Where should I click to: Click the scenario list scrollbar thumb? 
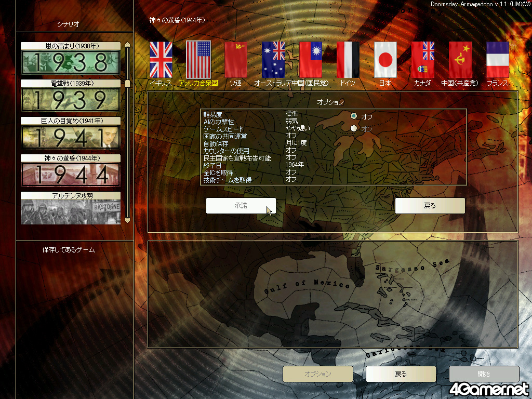click(128, 84)
